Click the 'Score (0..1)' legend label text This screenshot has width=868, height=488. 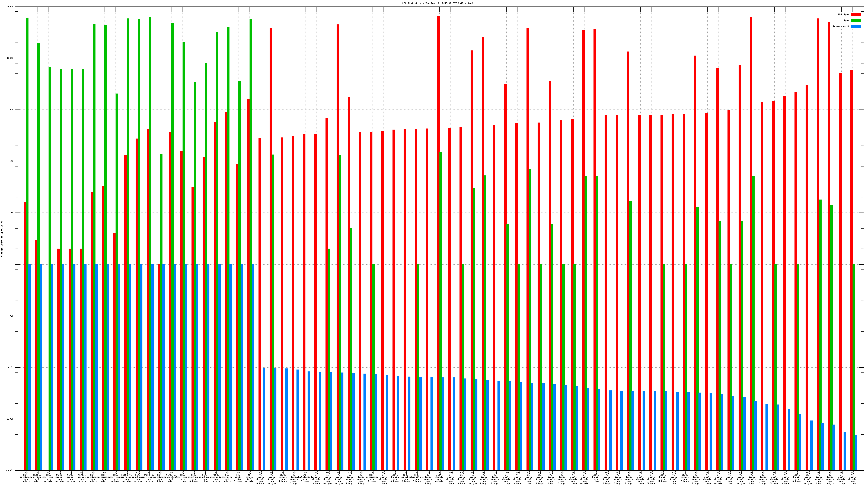coord(841,26)
